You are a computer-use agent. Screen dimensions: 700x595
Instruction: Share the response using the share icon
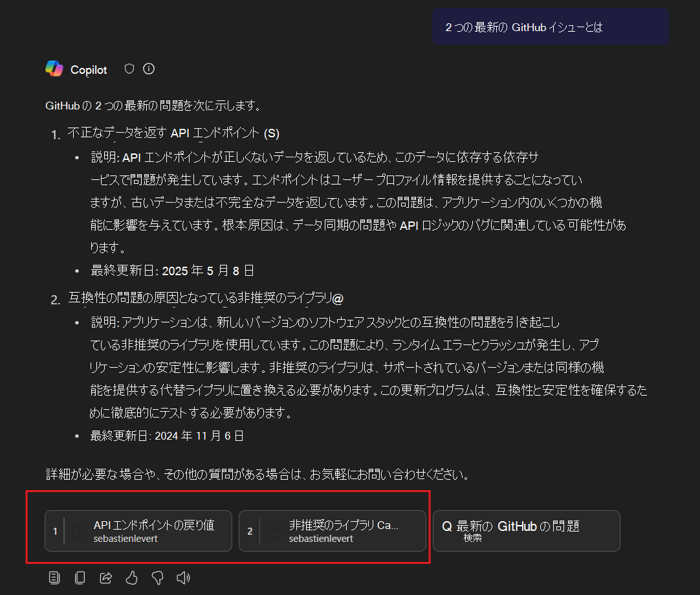click(106, 578)
